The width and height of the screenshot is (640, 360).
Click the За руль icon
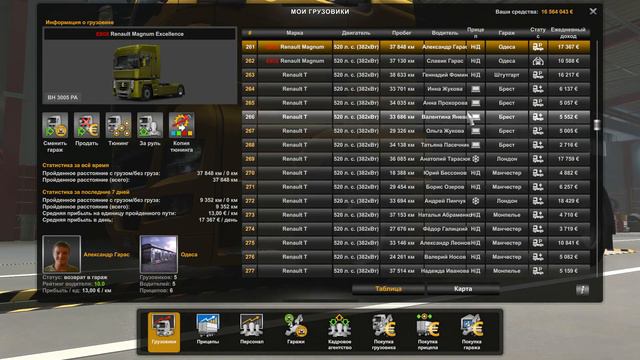tap(150, 125)
